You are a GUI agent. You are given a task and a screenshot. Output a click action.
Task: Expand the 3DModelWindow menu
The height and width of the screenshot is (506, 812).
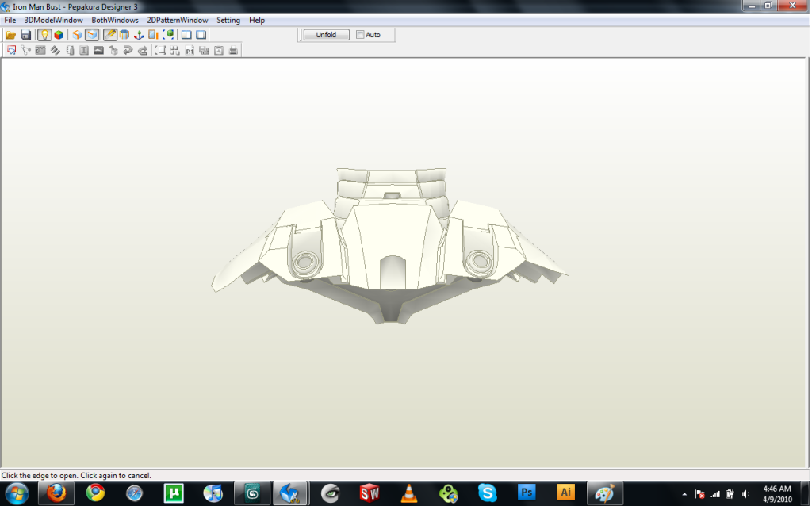54,20
